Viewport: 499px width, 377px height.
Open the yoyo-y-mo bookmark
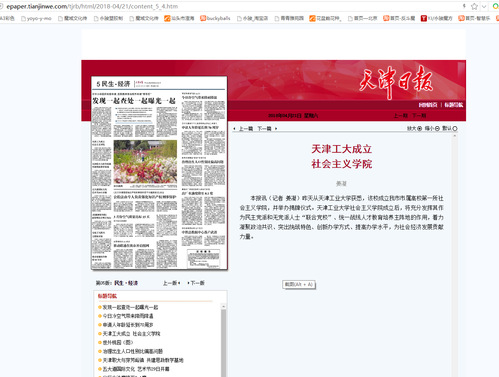pos(36,18)
